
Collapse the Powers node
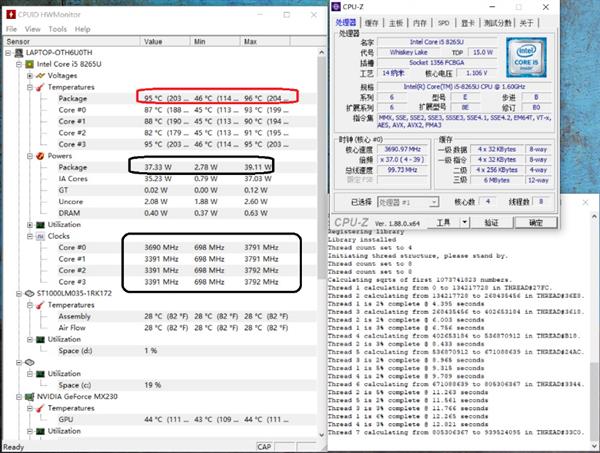pos(30,156)
